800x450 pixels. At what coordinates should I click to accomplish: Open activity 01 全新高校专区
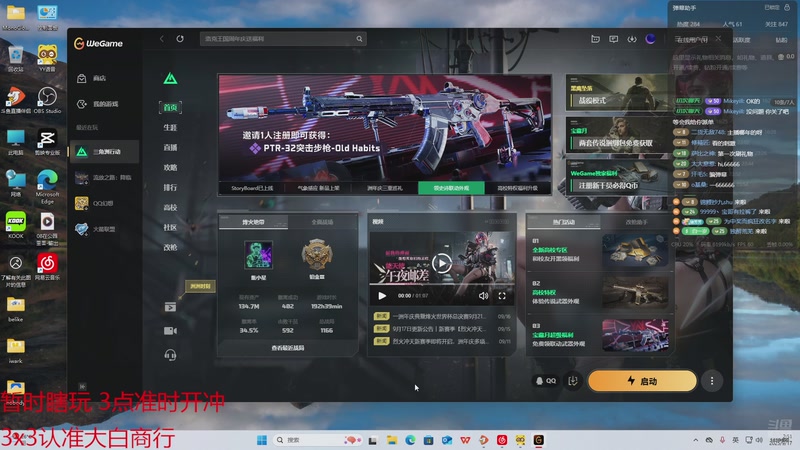[x=599, y=253]
